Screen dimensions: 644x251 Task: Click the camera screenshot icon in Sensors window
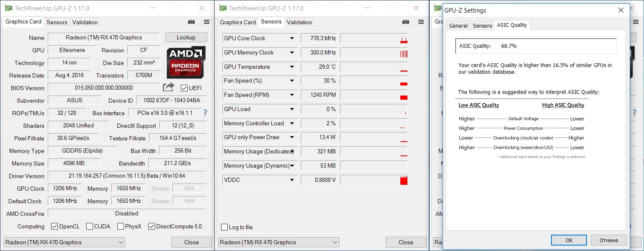pyautogui.click(x=406, y=22)
